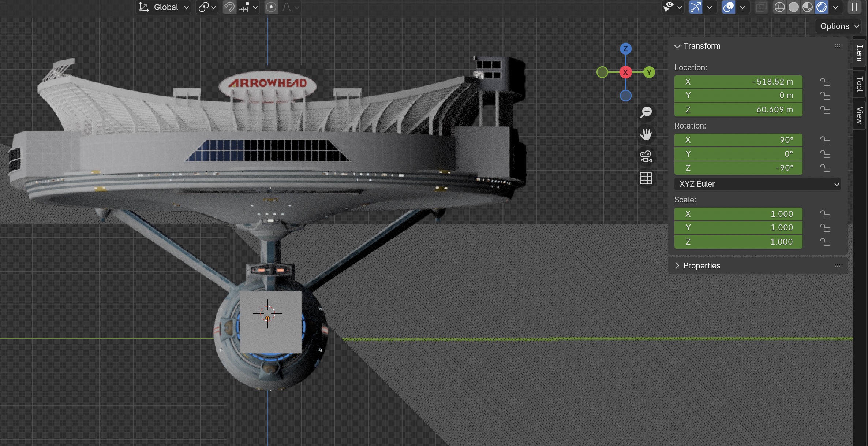The height and width of the screenshot is (446, 868).
Task: Click the zoom magnifier viewport icon
Action: click(646, 112)
